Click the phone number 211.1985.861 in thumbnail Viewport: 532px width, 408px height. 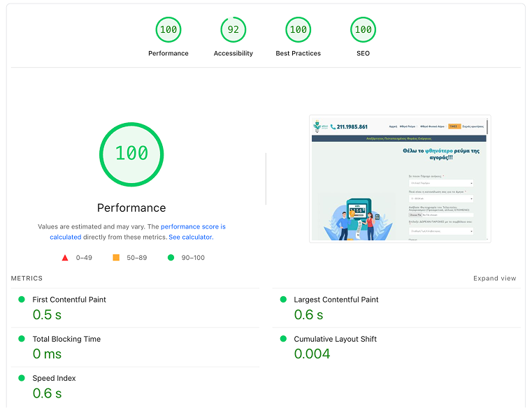(352, 127)
